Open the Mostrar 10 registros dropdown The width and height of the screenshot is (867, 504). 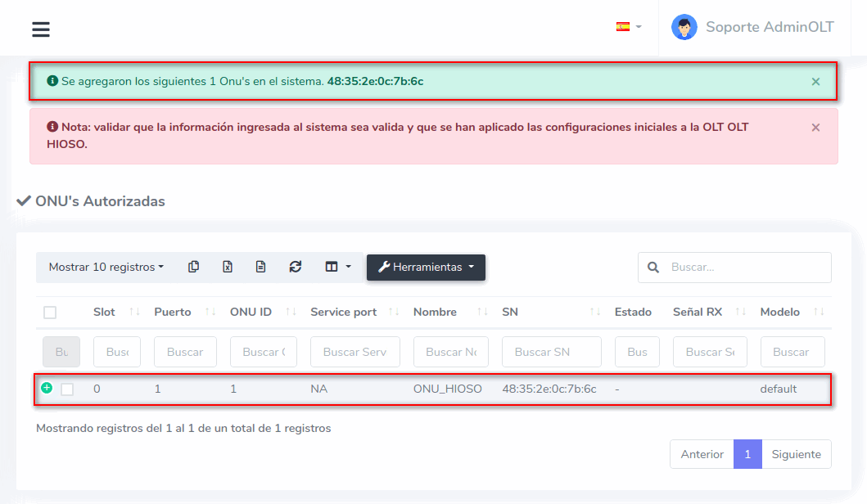pyautogui.click(x=106, y=267)
